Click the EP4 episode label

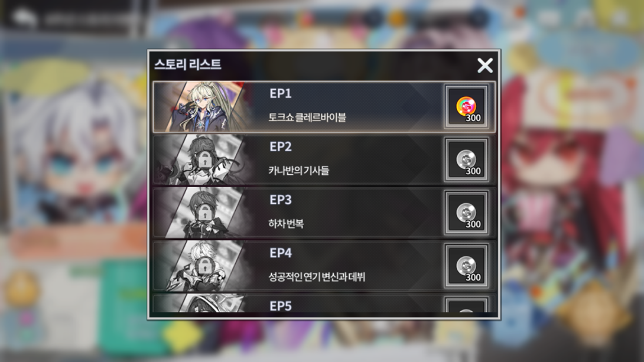(281, 253)
